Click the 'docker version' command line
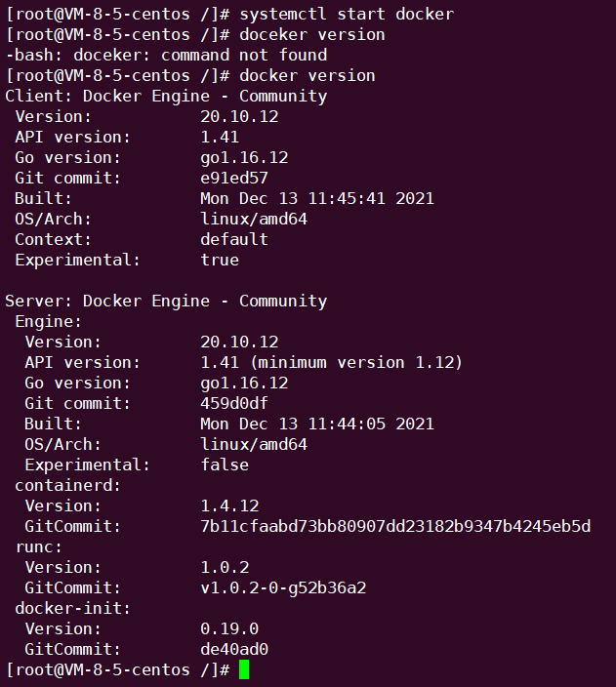 [x=307, y=76]
